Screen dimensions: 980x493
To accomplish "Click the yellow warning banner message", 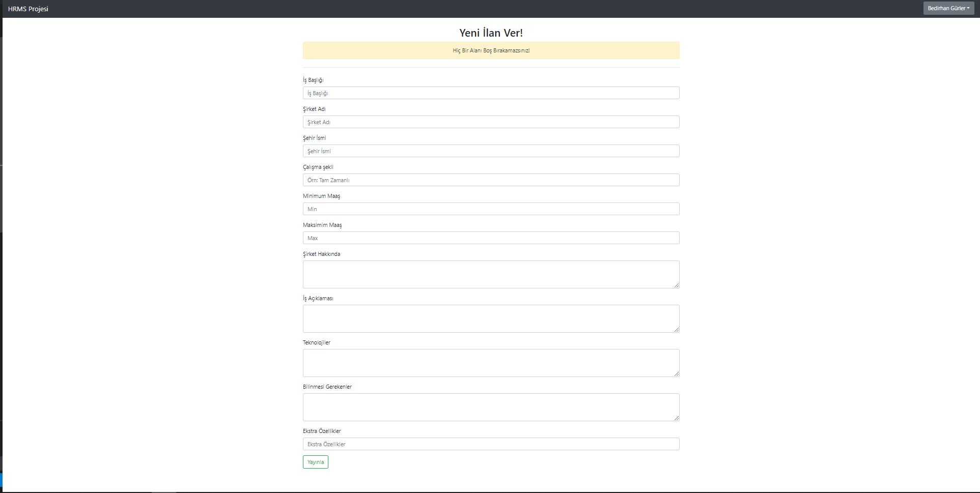I will coord(490,50).
